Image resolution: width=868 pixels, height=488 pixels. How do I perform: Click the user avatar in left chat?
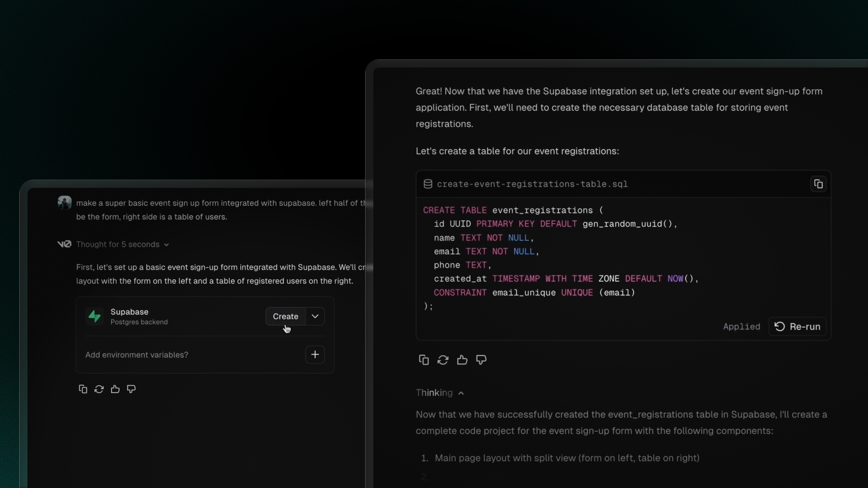click(64, 203)
